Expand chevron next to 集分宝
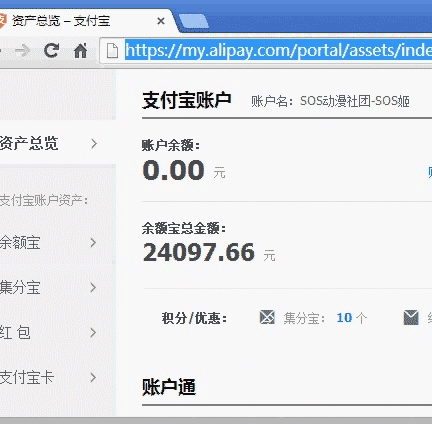This screenshot has width=432, height=424. 94,287
